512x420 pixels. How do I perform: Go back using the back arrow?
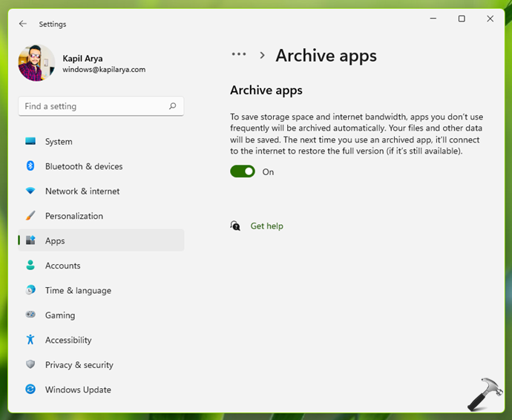click(23, 24)
